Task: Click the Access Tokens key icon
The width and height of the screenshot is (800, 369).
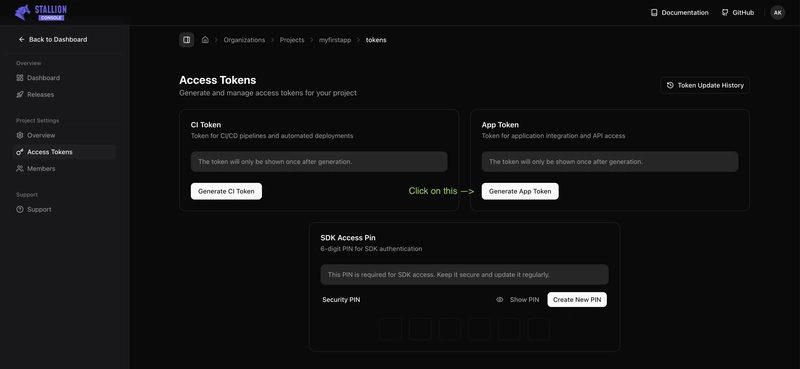Action: pyautogui.click(x=20, y=152)
